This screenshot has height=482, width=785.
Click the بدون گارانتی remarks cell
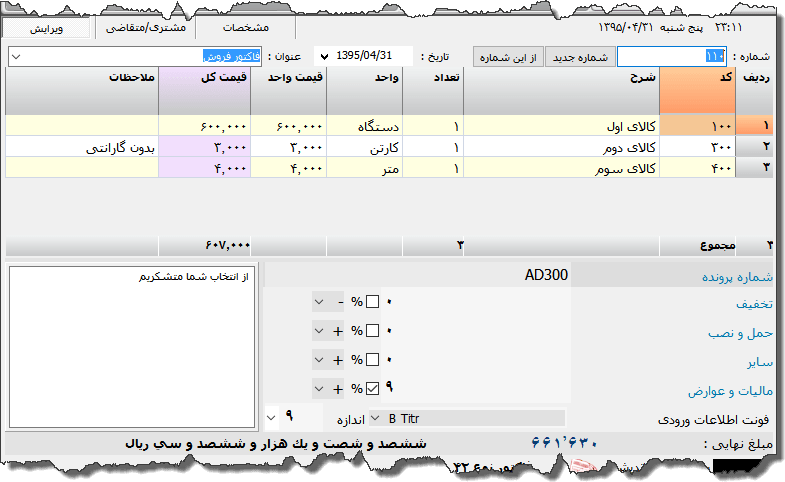(x=82, y=147)
